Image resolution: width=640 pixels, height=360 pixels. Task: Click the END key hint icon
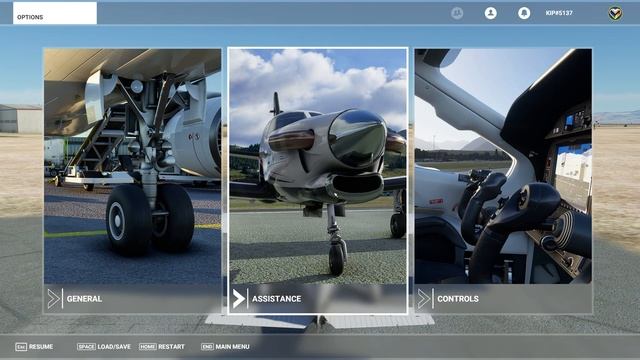pyautogui.click(x=207, y=347)
